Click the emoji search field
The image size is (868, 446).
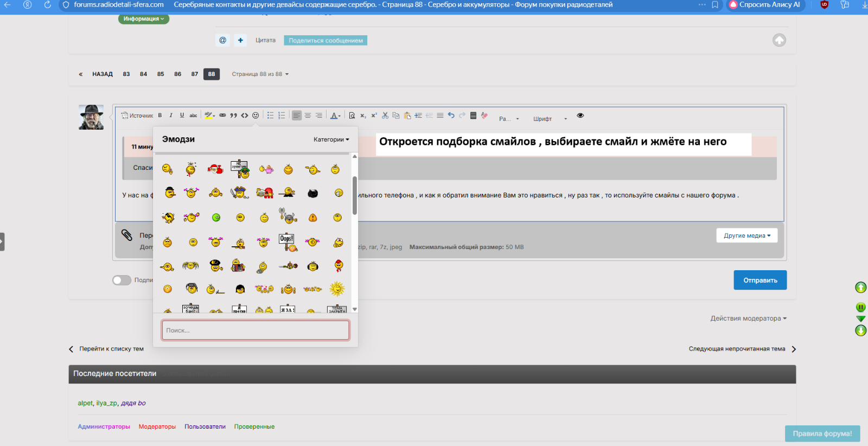pos(255,330)
